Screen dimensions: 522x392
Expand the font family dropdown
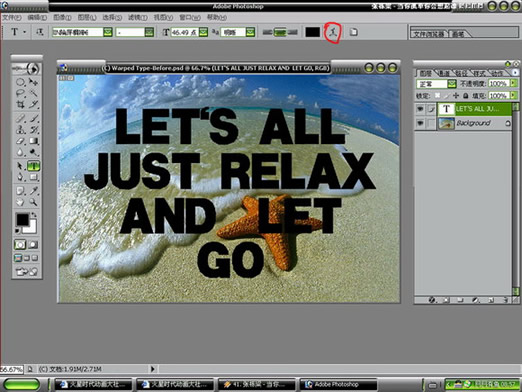click(108, 32)
